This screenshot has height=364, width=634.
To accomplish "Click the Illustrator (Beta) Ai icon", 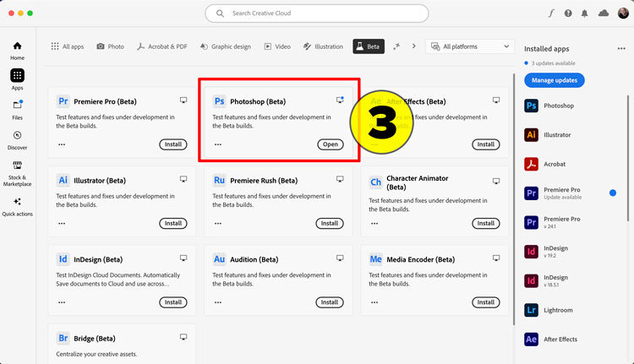I will tap(63, 180).
